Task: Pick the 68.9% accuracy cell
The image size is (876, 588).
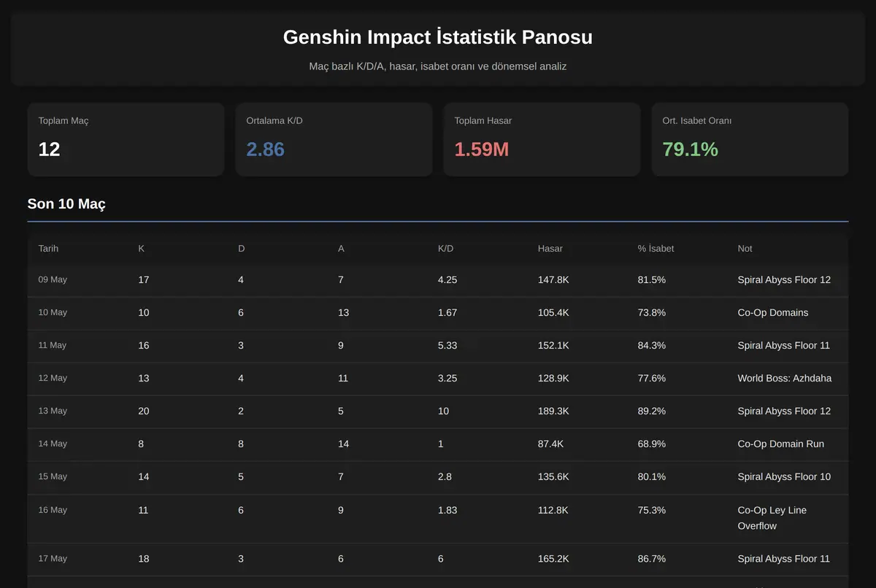Action: (x=652, y=444)
